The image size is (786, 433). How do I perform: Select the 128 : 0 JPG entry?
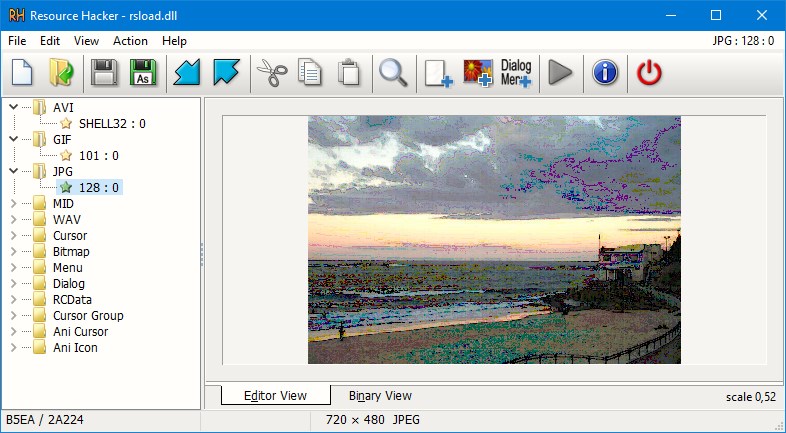[x=99, y=187]
